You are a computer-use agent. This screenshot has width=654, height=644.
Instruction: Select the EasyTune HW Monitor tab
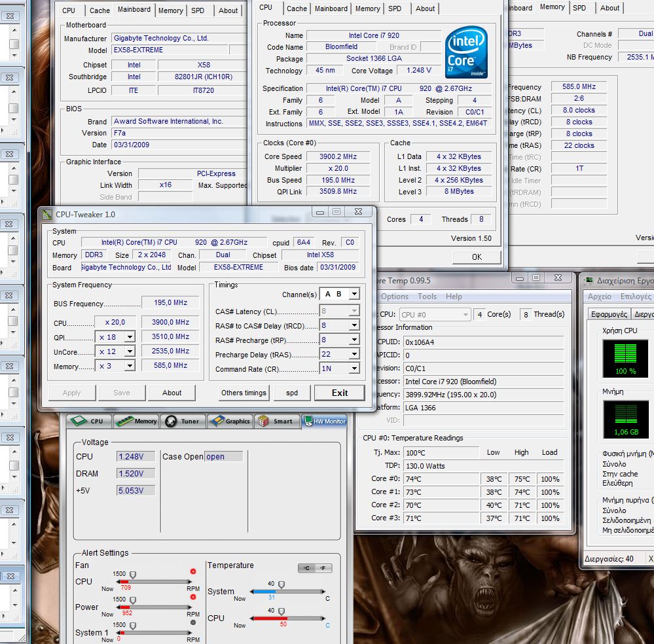[x=324, y=421]
